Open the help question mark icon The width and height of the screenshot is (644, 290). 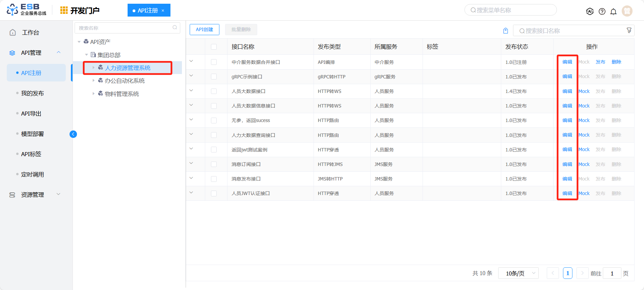pyautogui.click(x=602, y=11)
